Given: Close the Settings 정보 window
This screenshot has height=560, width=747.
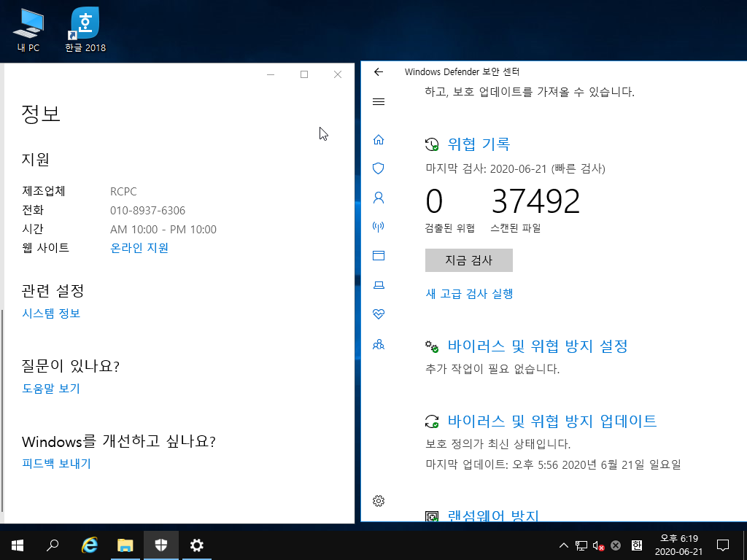Looking at the screenshot, I should click(x=338, y=74).
